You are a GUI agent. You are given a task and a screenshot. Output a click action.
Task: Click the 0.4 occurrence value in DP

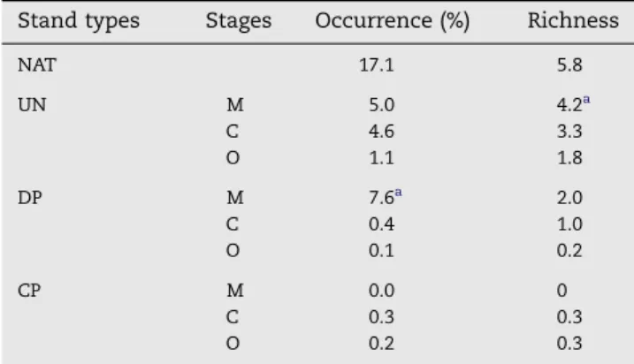381,224
